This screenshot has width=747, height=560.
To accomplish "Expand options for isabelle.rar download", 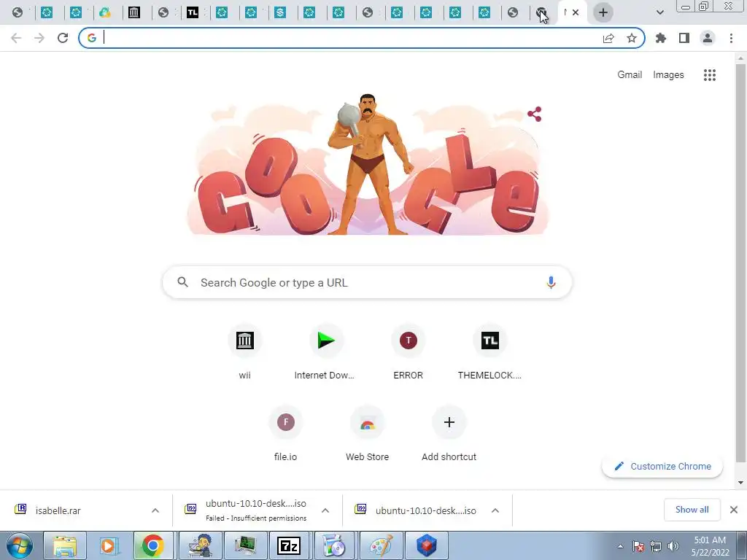I will (x=155, y=510).
